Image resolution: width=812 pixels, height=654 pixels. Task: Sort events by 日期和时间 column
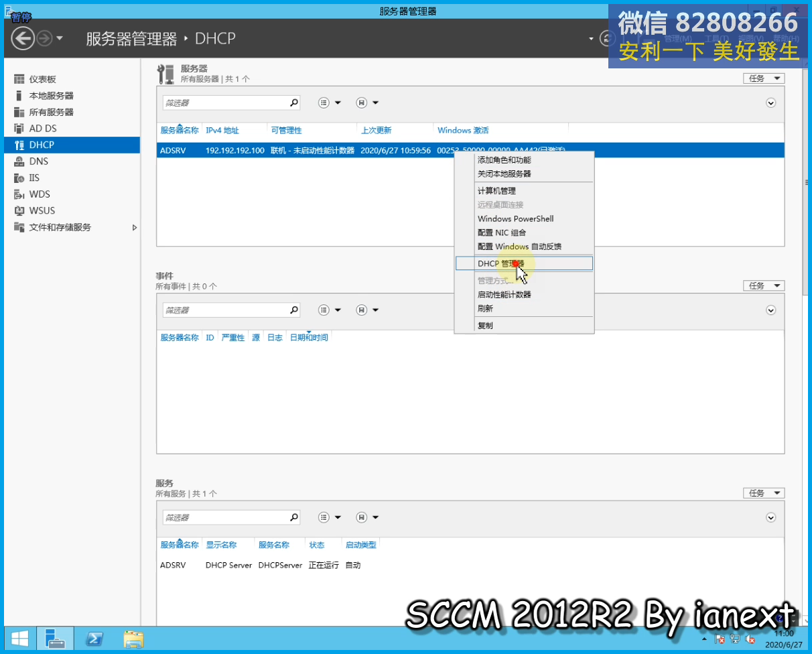pyautogui.click(x=309, y=338)
